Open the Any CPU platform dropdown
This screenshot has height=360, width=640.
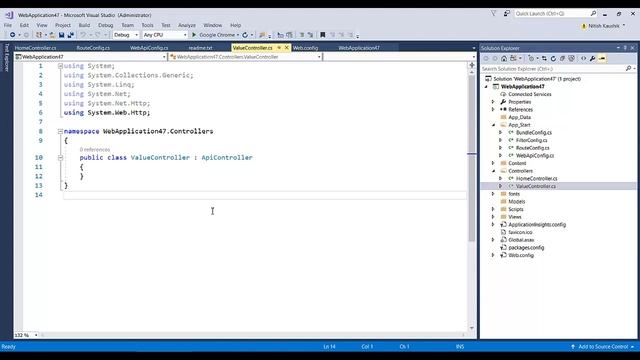[184, 35]
